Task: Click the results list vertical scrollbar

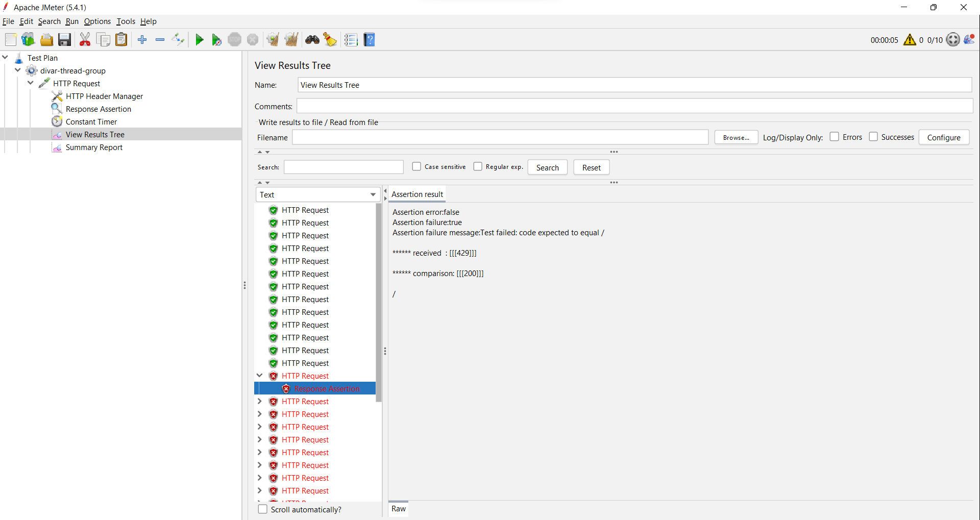Action: point(379,302)
